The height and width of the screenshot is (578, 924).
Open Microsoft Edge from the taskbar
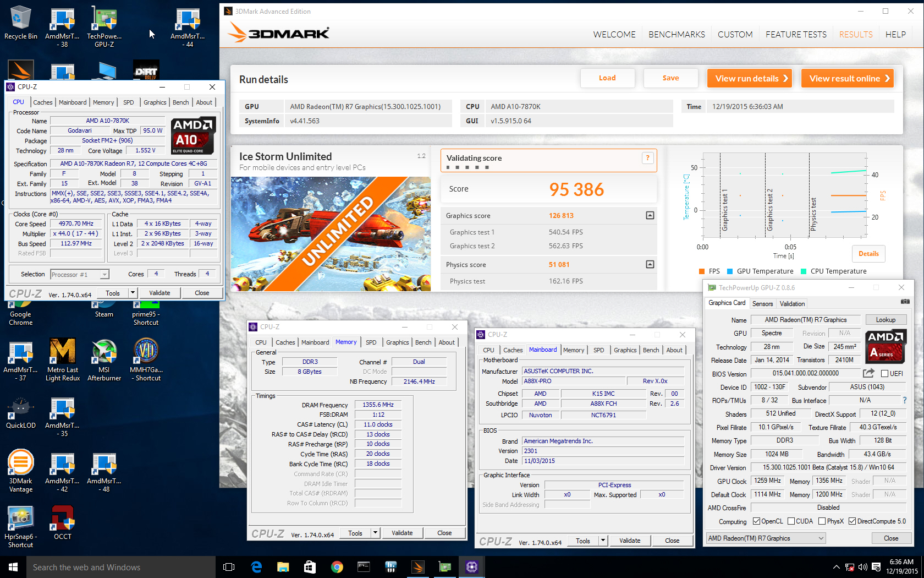click(256, 567)
